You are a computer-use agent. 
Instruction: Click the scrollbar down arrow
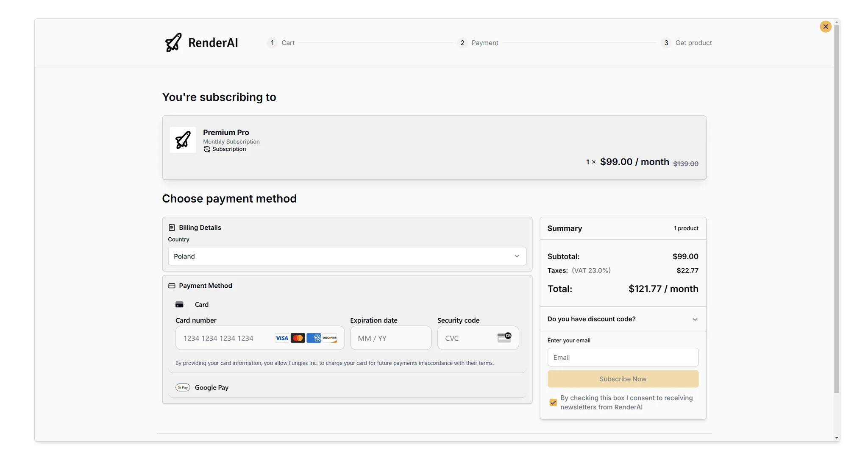[837, 438]
